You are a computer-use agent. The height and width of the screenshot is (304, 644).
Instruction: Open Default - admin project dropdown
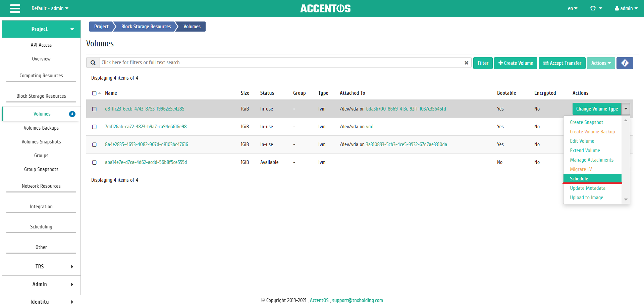coord(50,8)
